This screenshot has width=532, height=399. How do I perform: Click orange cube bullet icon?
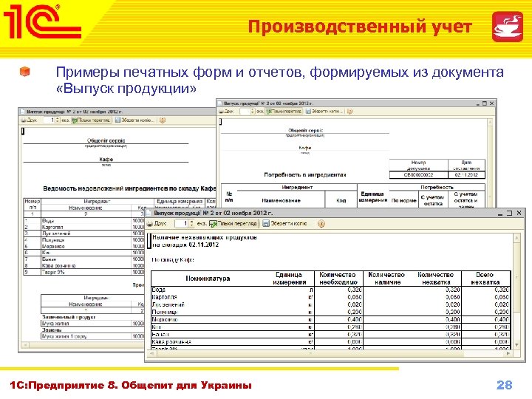[25, 71]
